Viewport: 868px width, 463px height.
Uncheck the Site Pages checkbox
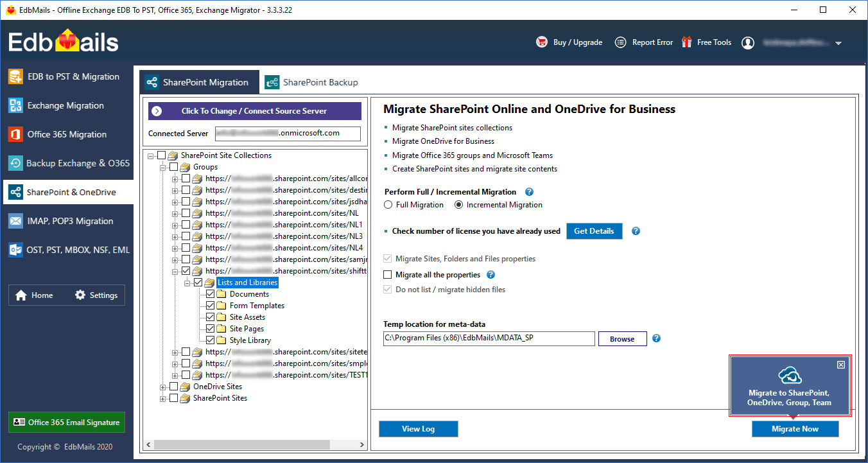[x=211, y=329]
